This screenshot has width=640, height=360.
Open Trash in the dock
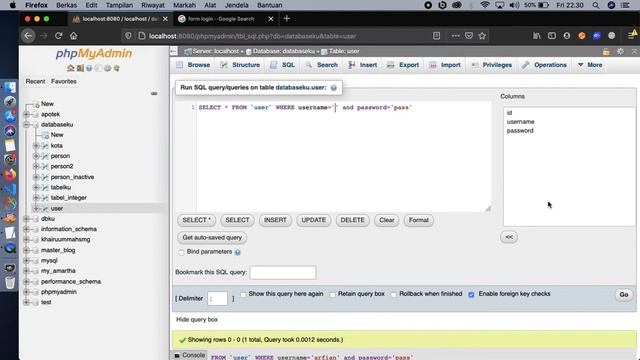10,282
